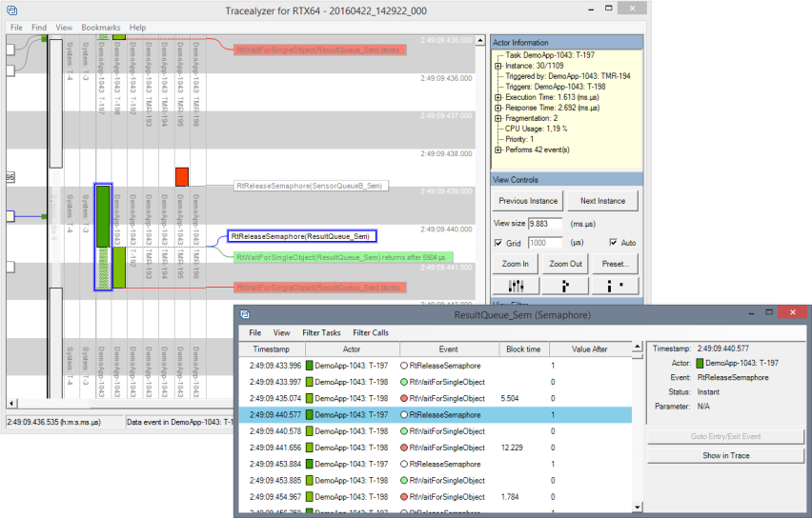Open the Help menu
This screenshot has width=812, height=518.
[137, 28]
